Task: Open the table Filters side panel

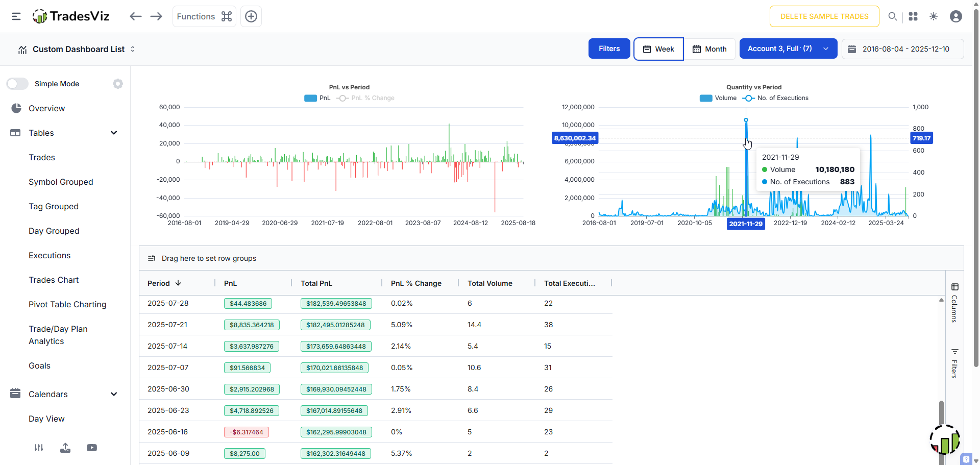Action: click(954, 363)
